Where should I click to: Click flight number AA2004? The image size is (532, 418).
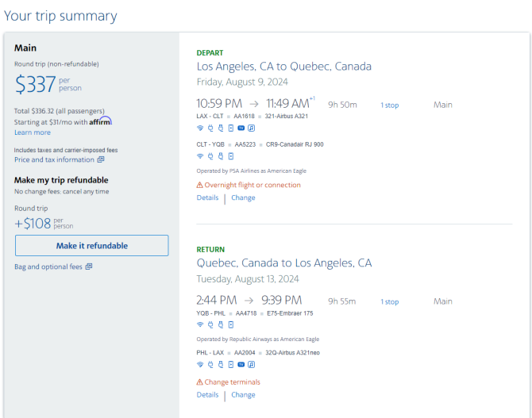[245, 353]
